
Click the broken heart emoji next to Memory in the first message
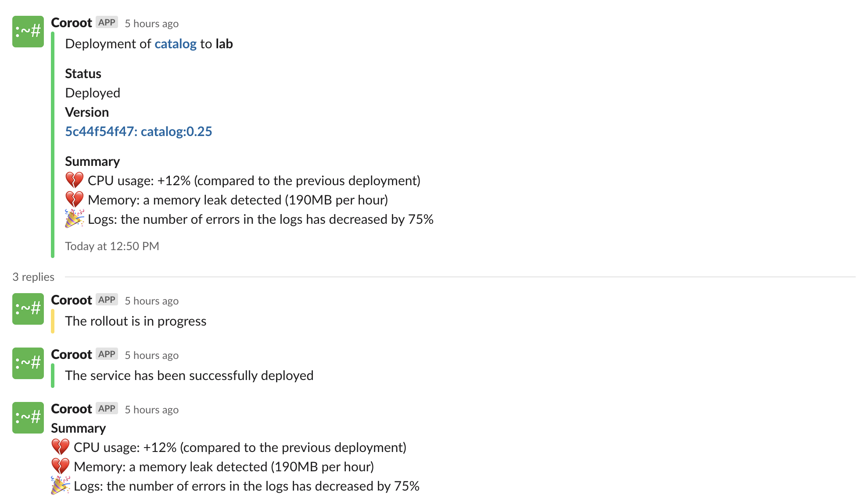pyautogui.click(x=74, y=200)
